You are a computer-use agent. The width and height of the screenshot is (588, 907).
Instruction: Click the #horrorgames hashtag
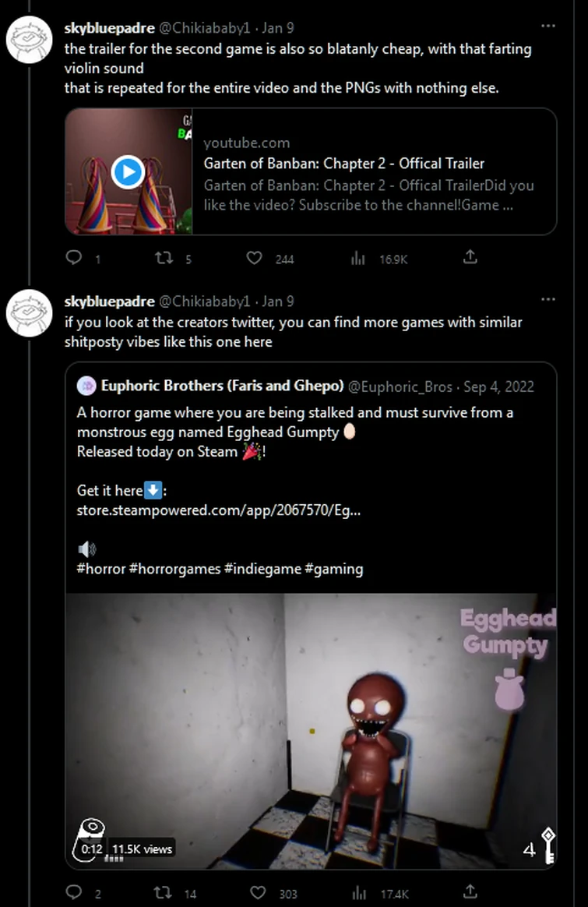pos(174,569)
